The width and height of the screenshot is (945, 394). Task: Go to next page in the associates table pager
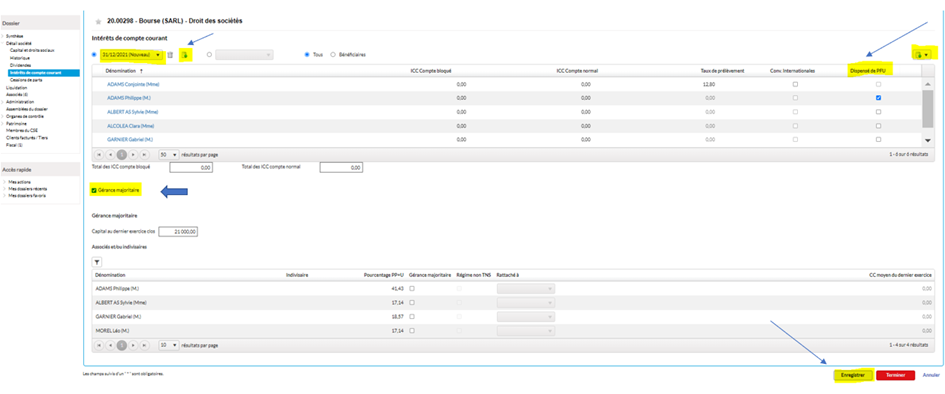click(133, 345)
